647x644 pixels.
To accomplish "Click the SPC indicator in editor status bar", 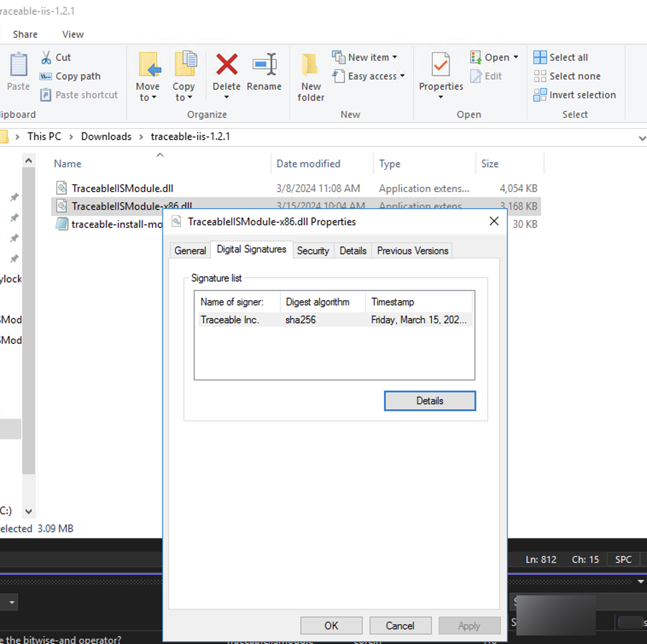I will click(623, 560).
